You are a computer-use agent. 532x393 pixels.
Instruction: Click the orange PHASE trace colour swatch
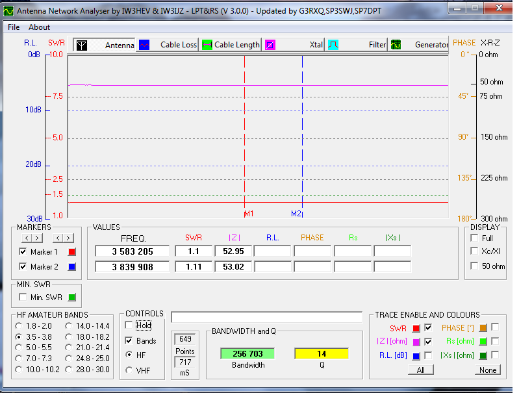(x=483, y=327)
